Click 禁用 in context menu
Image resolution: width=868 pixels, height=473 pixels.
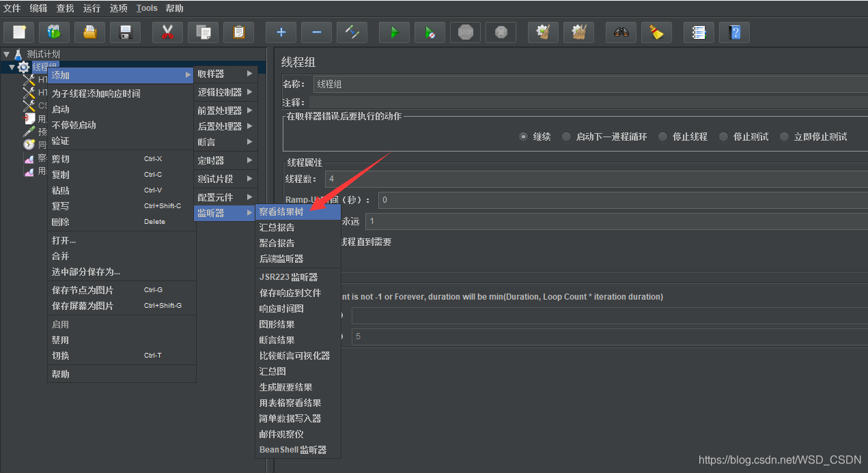(x=121, y=340)
